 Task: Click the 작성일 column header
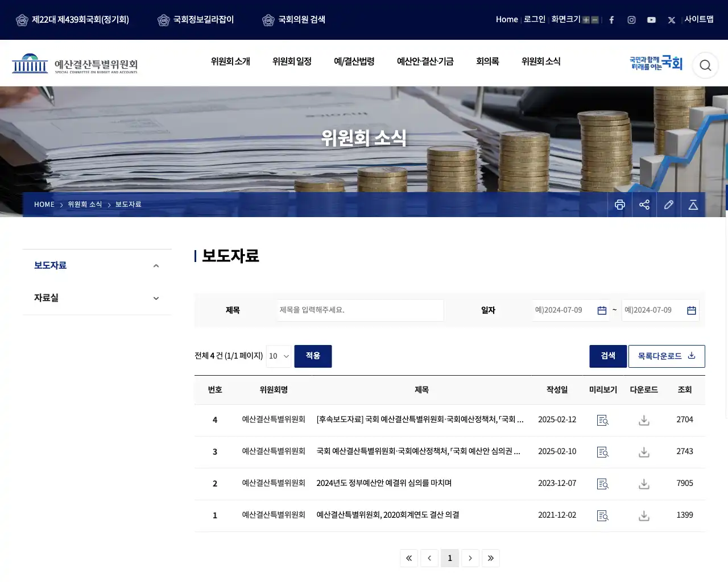click(557, 390)
